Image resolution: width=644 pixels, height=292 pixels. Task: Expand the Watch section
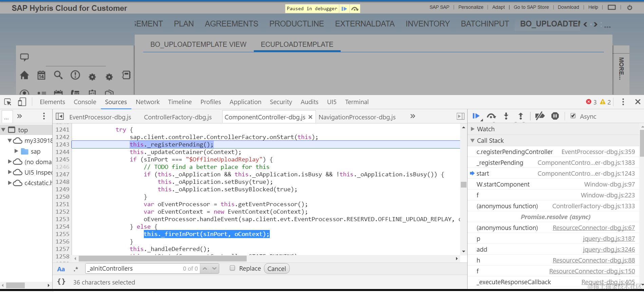pos(473,129)
